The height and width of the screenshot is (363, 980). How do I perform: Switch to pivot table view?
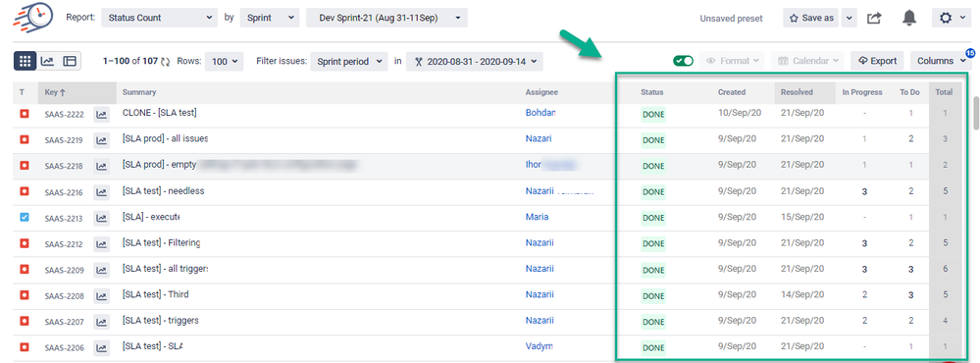coord(69,61)
